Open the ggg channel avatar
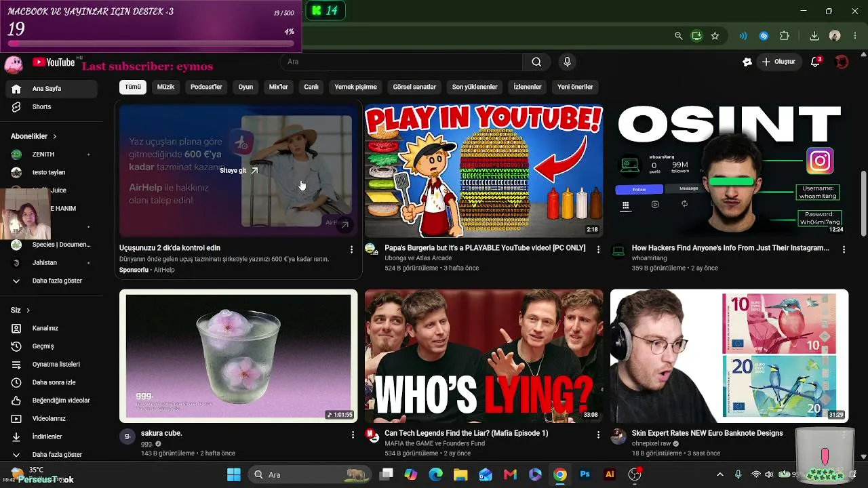The width and height of the screenshot is (868, 488). click(127, 436)
